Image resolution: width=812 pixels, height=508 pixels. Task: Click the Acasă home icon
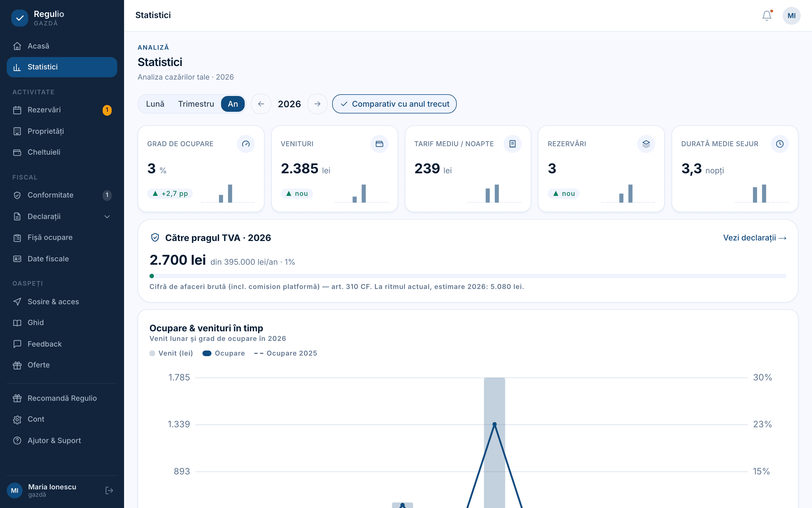(x=17, y=46)
